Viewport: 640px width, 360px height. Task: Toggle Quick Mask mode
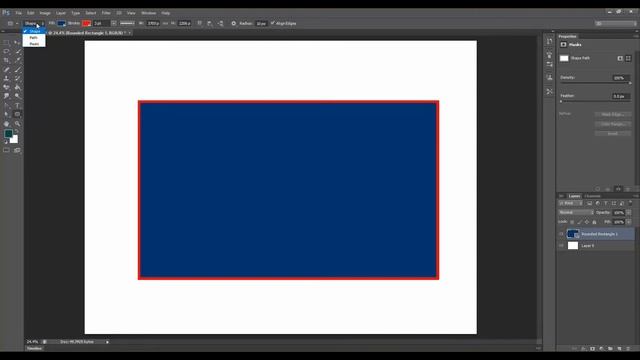(6, 150)
